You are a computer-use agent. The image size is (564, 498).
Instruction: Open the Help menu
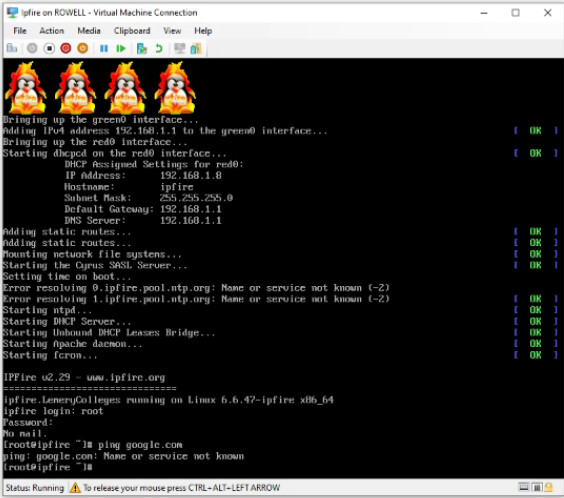coord(203,31)
